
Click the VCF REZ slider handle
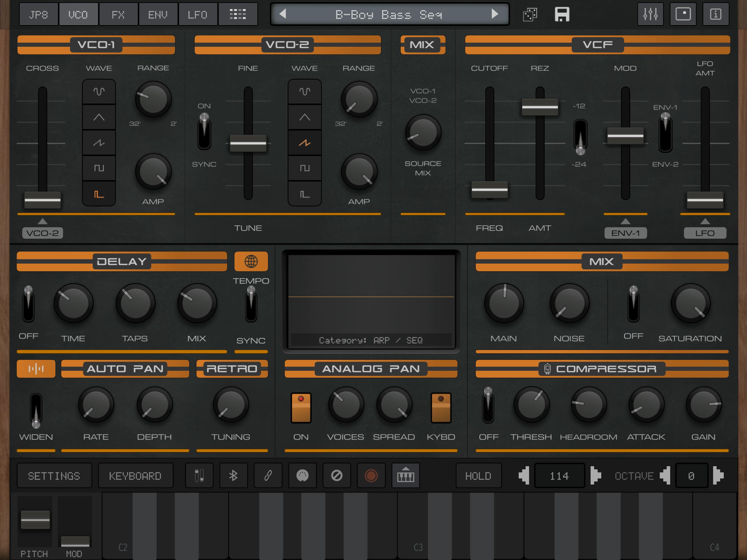(x=540, y=107)
